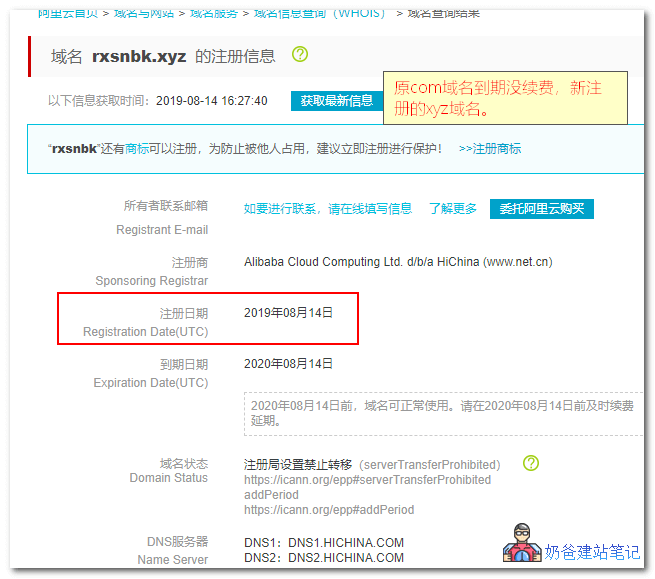Open the 商标 link in the notice
Image resolution: width=655 pixels, height=579 pixels.
(137, 148)
